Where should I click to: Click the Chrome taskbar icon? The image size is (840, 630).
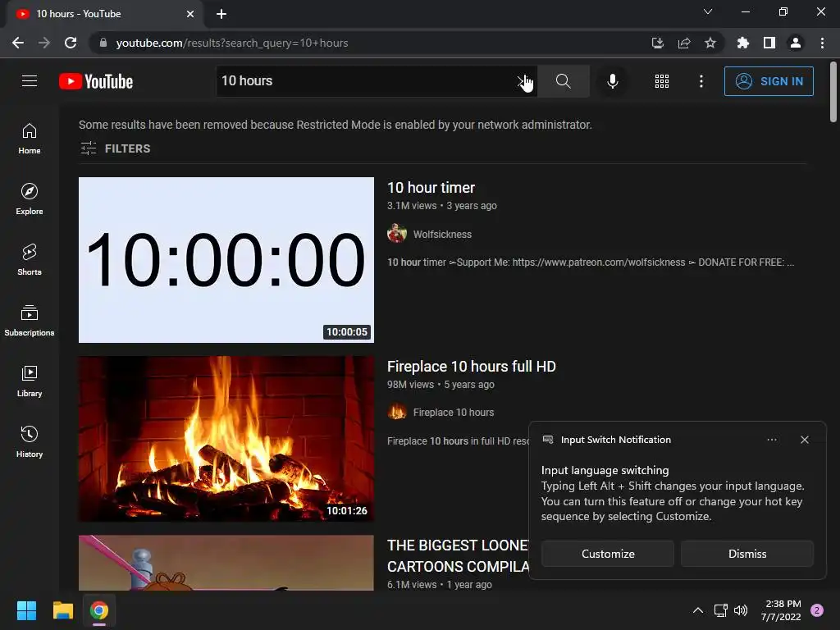pos(99,610)
